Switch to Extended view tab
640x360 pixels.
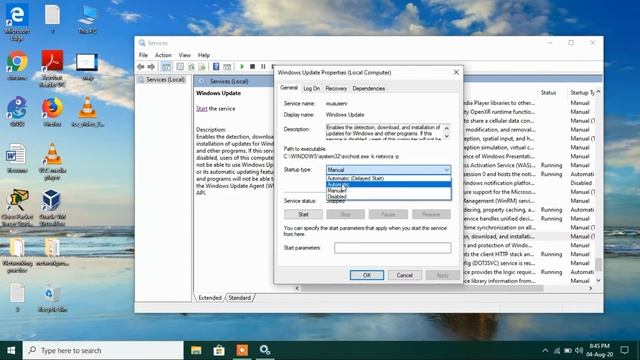(x=210, y=298)
